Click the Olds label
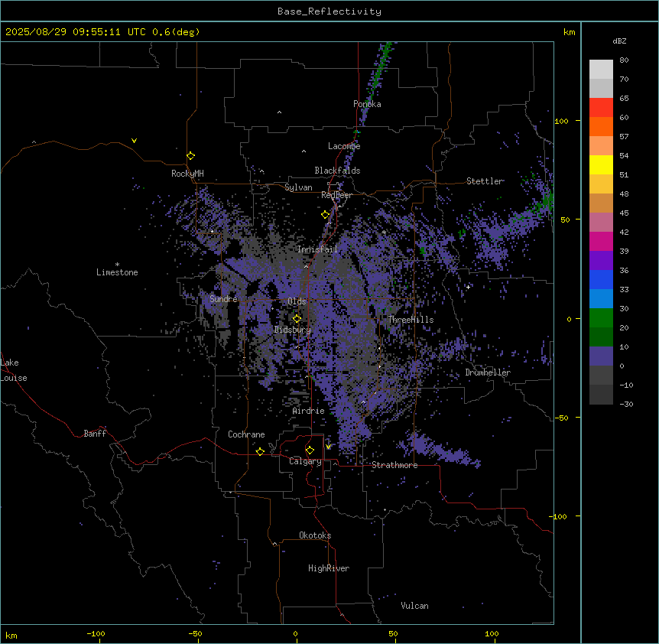Image resolution: width=659 pixels, height=644 pixels. pos(297,301)
